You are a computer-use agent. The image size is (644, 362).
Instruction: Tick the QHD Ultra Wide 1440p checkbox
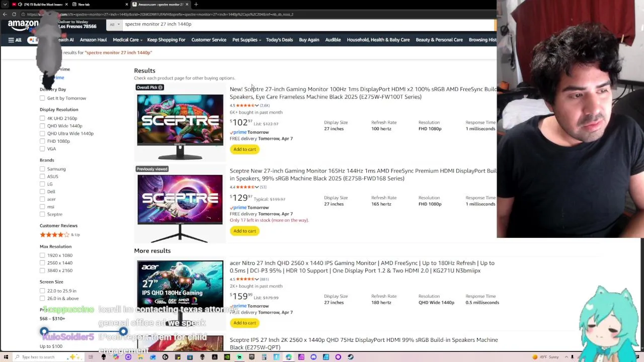point(42,133)
